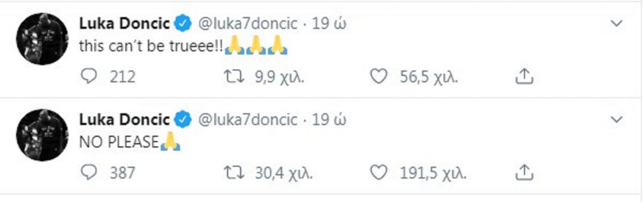The width and height of the screenshot is (644, 202).
Task: Open the 'this can't be trueee!!' tweet text
Action: click(184, 47)
